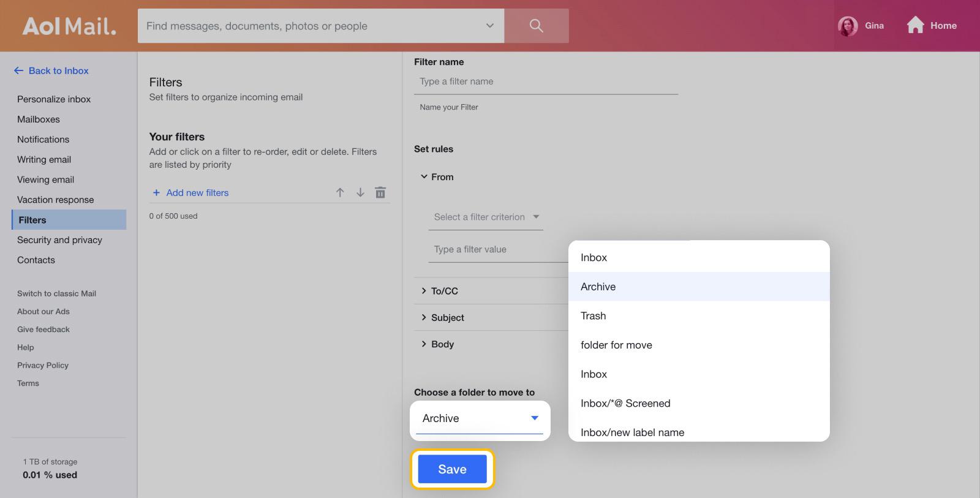Click Switch to classic Mail link
980x498 pixels.
(x=56, y=293)
